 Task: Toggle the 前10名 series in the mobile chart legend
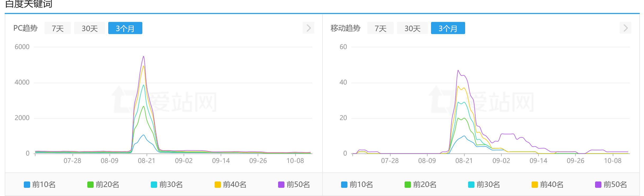pos(357,184)
